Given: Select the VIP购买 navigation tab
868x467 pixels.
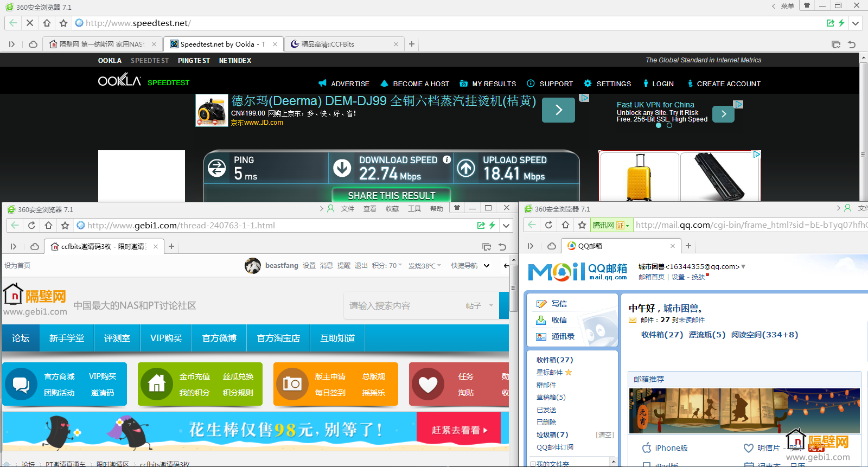Looking at the screenshot, I should pyautogui.click(x=166, y=338).
